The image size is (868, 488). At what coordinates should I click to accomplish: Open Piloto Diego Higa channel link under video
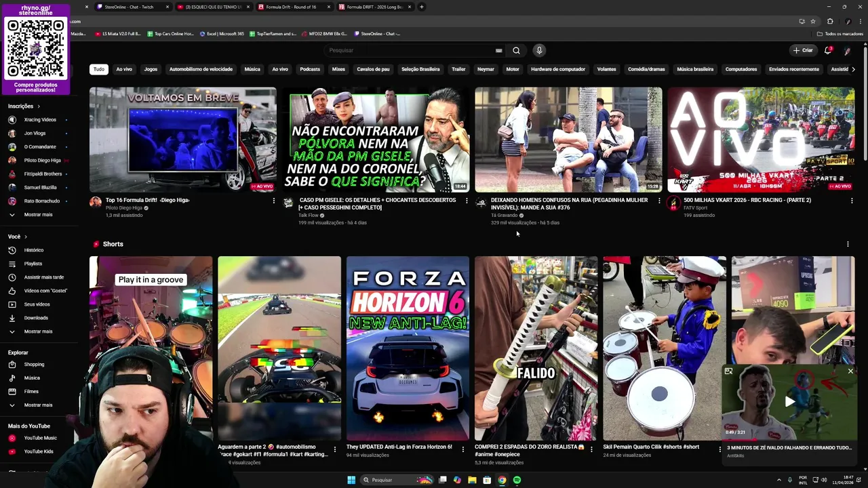point(124,208)
